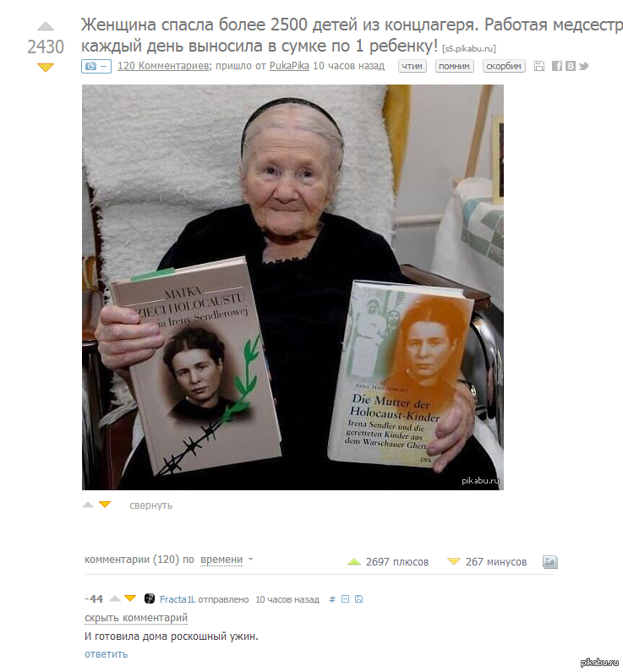Viewport: 623px width, 672px height.
Task: Click the свернуть link under the image
Action: pyautogui.click(x=150, y=505)
